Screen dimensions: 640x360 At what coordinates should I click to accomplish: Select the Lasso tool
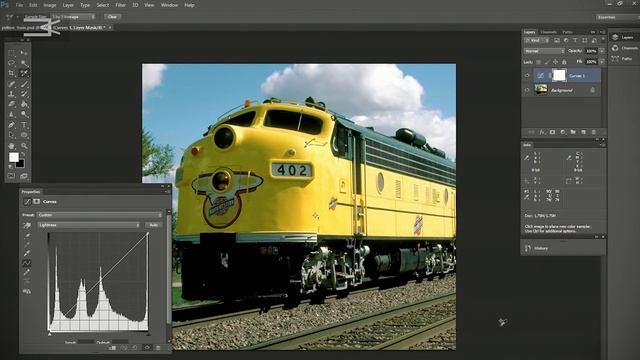[x=11, y=63]
